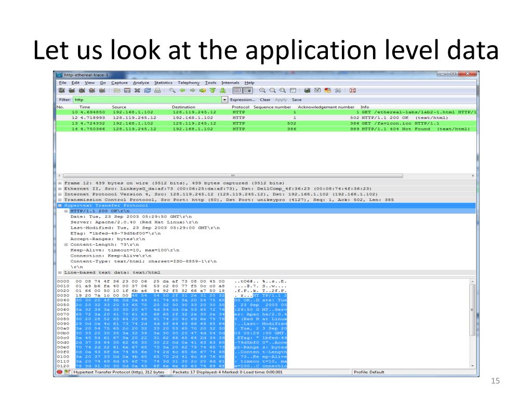Click the Reload capture file icon
The width and height of the screenshot is (532, 399).
click(147, 91)
